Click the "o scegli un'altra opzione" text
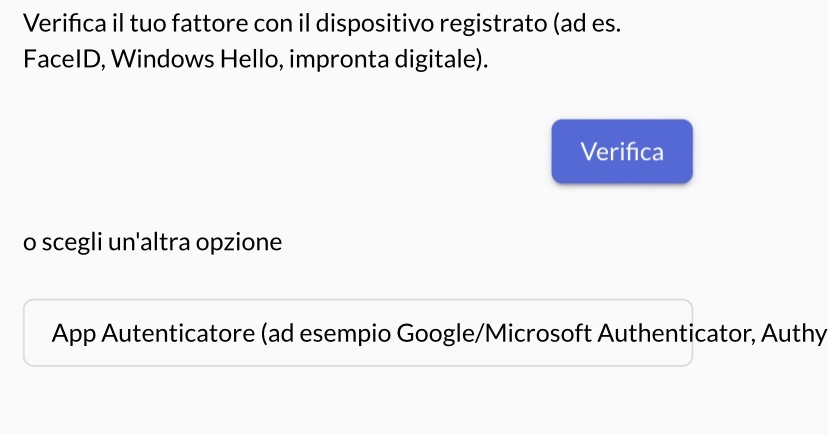The height and width of the screenshot is (435, 828). 153,242
